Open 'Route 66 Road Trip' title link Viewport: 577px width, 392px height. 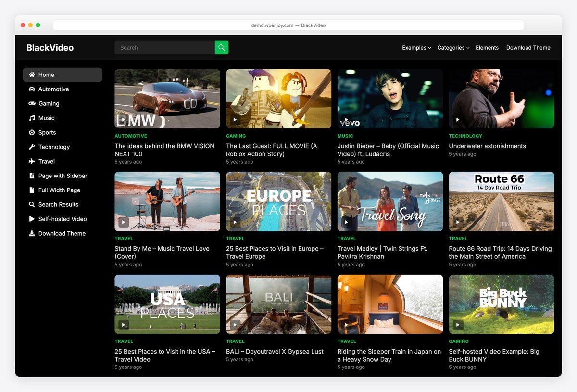500,253
